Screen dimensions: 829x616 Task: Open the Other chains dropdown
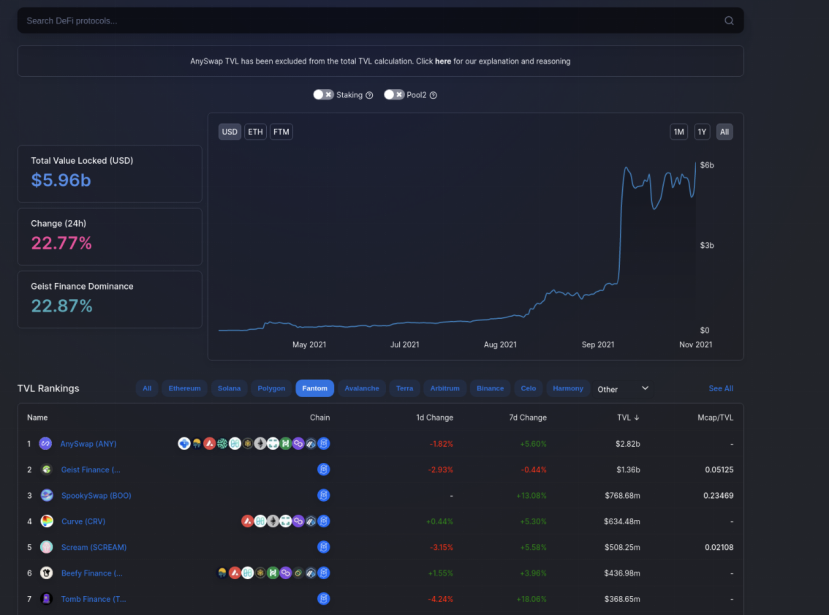pyautogui.click(x=623, y=389)
